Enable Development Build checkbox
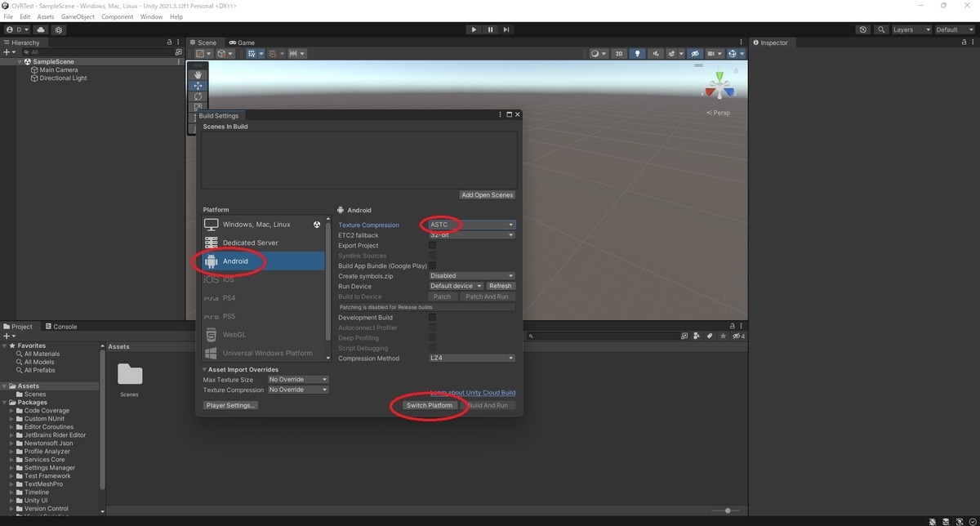The image size is (980, 526). pos(432,317)
